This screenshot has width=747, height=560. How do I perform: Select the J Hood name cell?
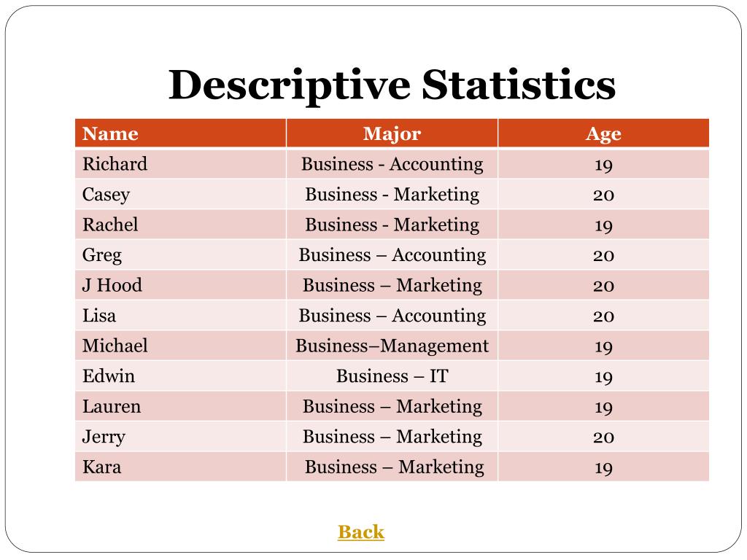pos(181,285)
